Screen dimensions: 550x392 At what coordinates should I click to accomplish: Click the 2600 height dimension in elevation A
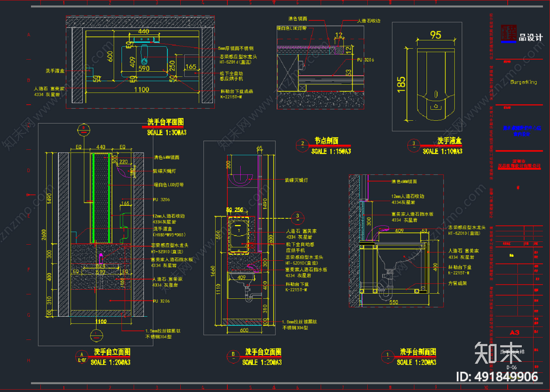pyautogui.click(x=44, y=235)
